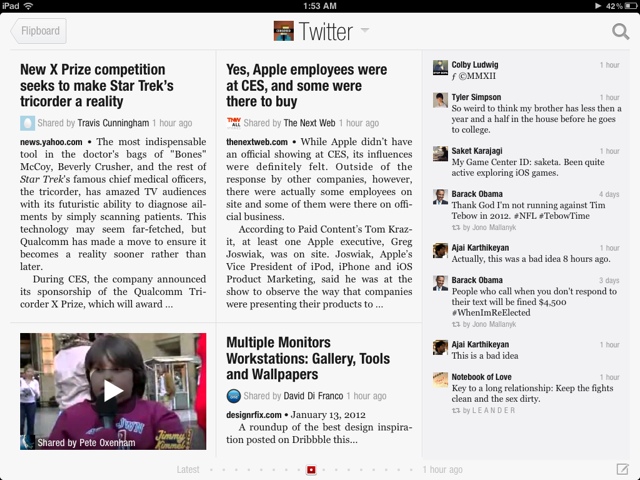Open the Colby Ludwig profile picture
Screen dimensions: 640x480
pos(440,67)
